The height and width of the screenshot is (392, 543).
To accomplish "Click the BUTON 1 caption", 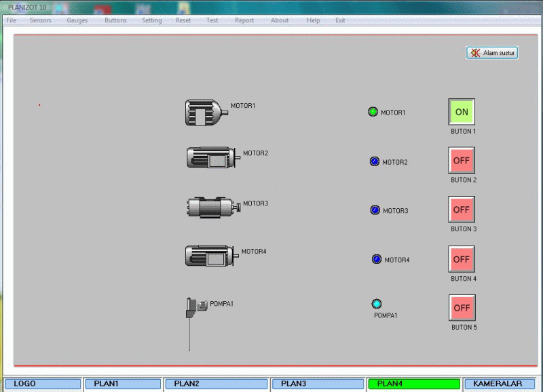I will click(x=464, y=131).
